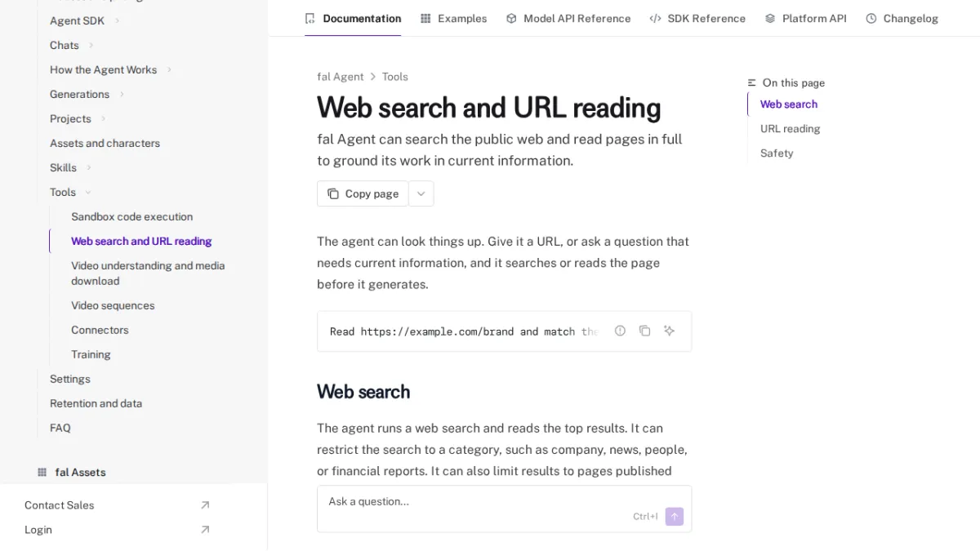Open Video understanding and media download page
The width and height of the screenshot is (980, 551).
click(x=148, y=273)
